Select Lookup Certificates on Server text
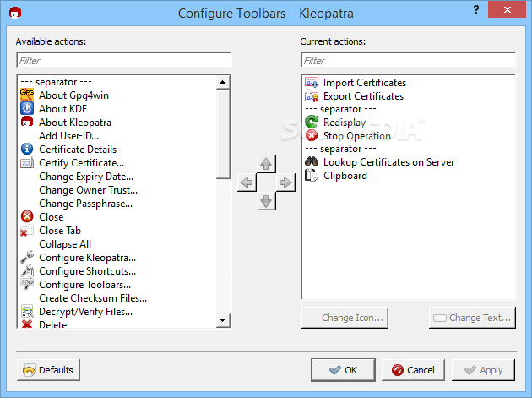This screenshot has width=532, height=398. (x=388, y=162)
